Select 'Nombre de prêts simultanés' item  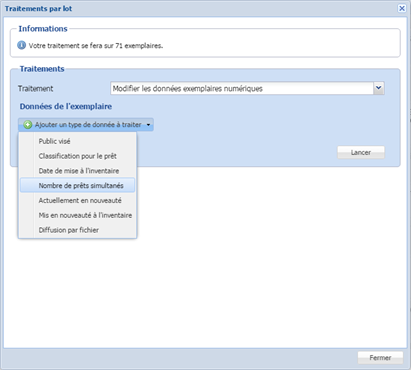(77, 186)
